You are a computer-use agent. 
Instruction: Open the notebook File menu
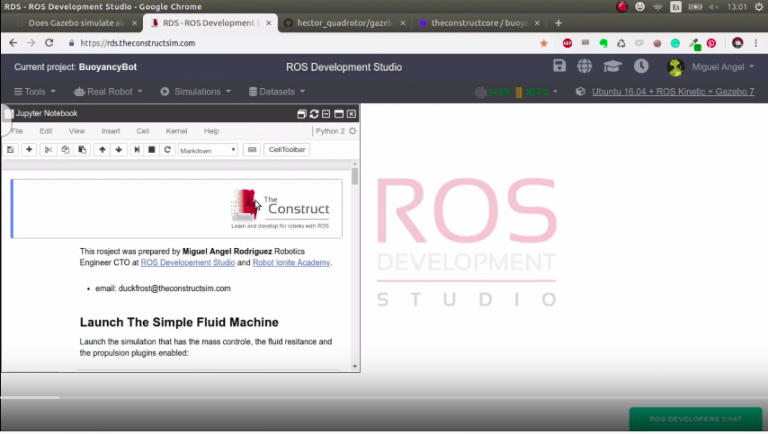click(x=17, y=131)
